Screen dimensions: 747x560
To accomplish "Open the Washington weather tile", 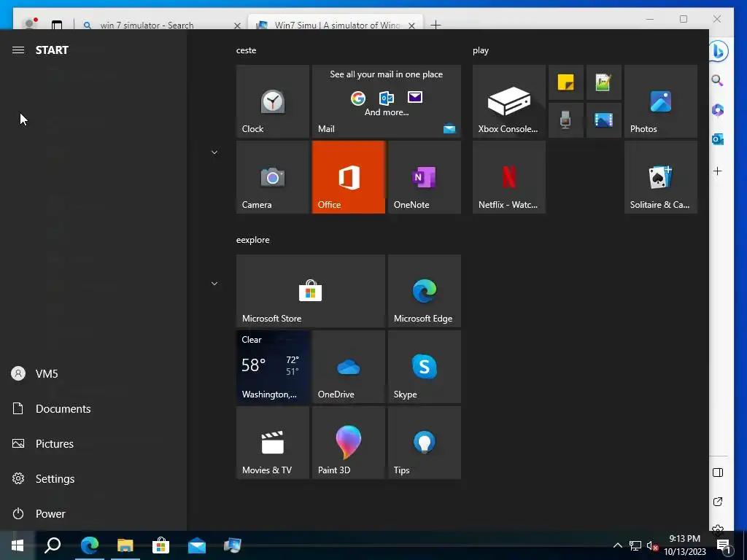I will point(273,367).
